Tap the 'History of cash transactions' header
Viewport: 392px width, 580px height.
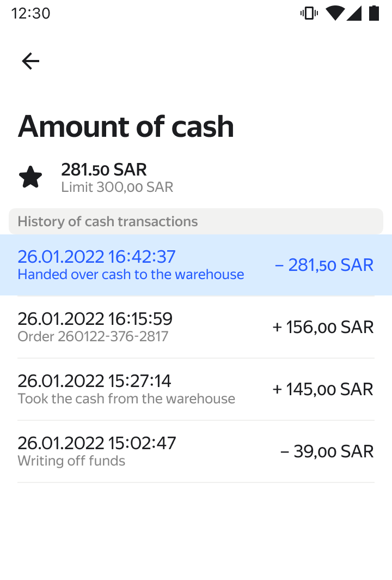[x=108, y=221]
